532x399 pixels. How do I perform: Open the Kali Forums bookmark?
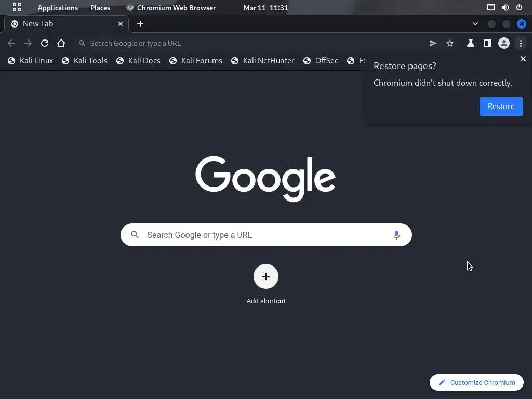pos(196,60)
